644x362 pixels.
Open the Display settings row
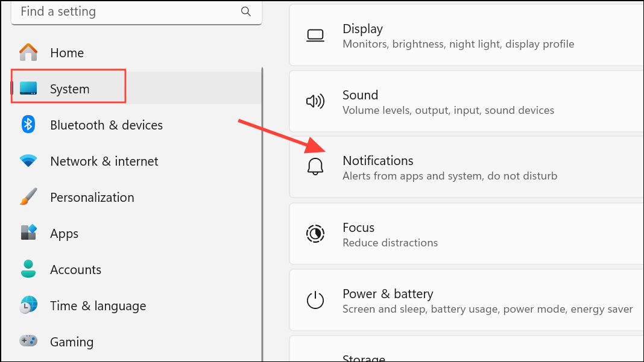pyautogui.click(x=467, y=36)
